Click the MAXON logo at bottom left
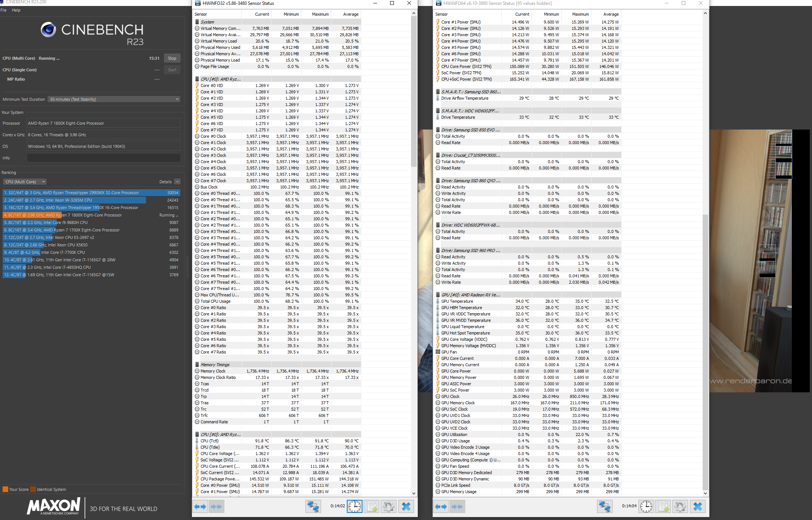The width and height of the screenshot is (812, 520). (52, 507)
